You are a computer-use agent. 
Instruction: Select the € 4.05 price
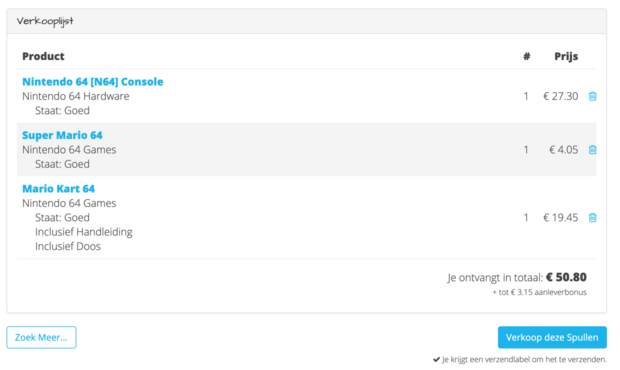coord(563,150)
